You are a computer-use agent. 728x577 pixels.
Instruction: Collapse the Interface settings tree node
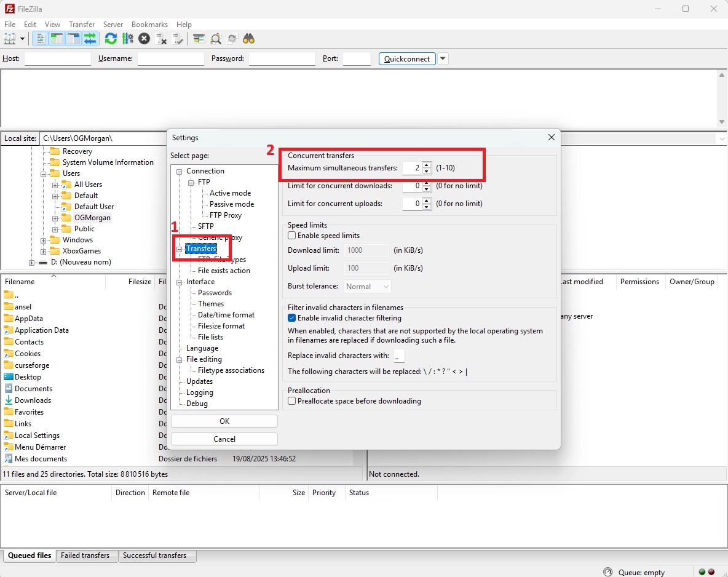point(179,282)
